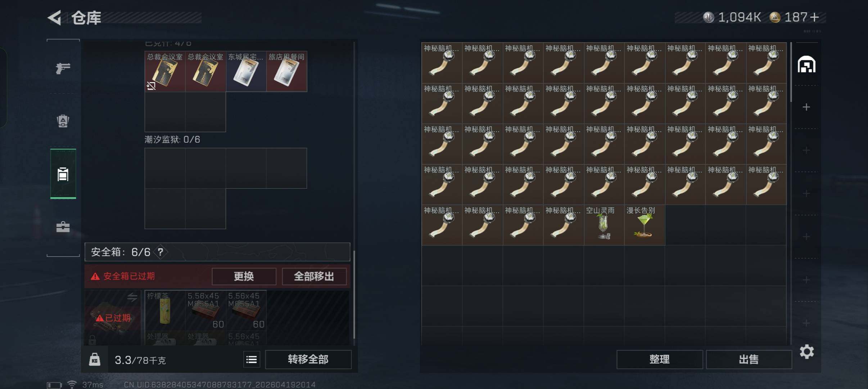Select the toolbox sidebar tab
This screenshot has height=389, width=868.
pos(63,227)
